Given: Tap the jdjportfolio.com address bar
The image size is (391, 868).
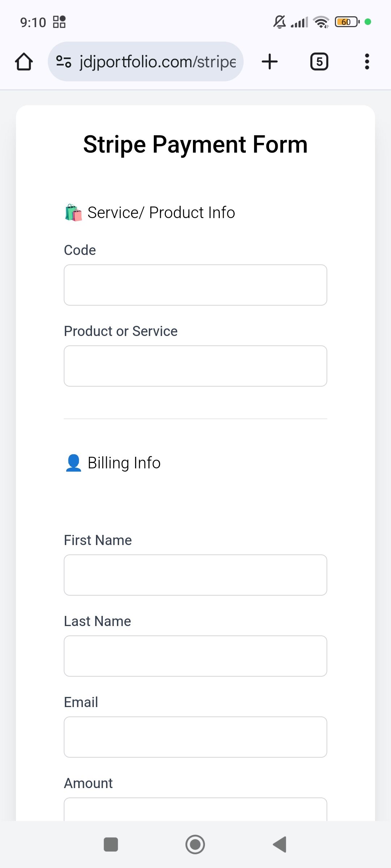Looking at the screenshot, I should (x=157, y=61).
